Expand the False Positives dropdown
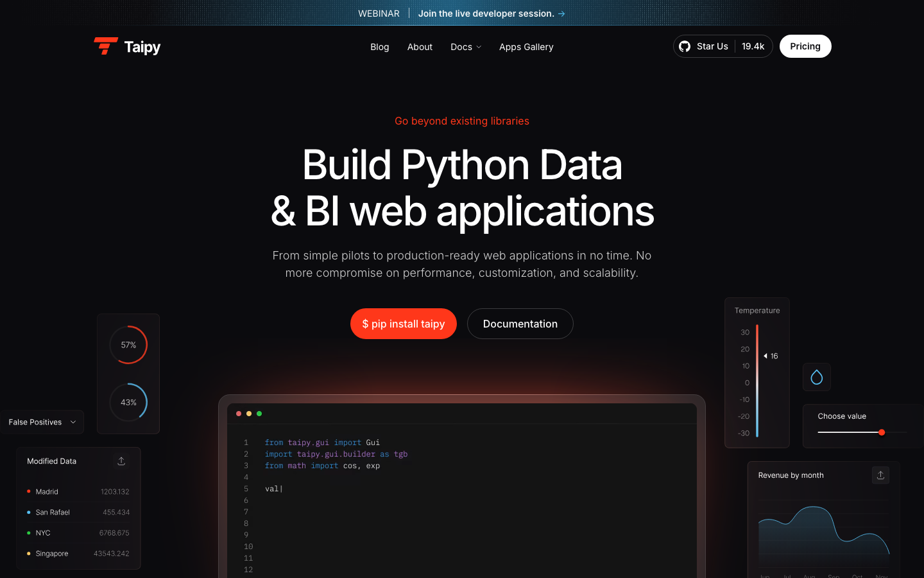Screen dimensions: 924x578 (42, 422)
